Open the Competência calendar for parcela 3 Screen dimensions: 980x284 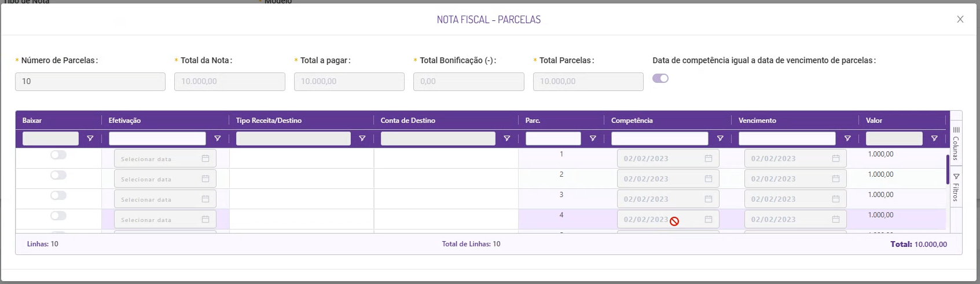[x=708, y=199]
